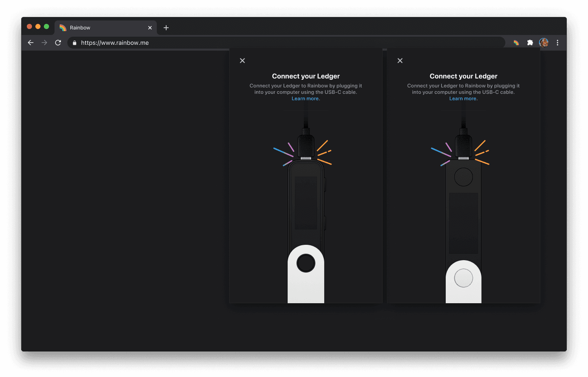Click the Rainbow favicon in the tab
Image resolution: width=588 pixels, height=377 pixels.
(63, 28)
